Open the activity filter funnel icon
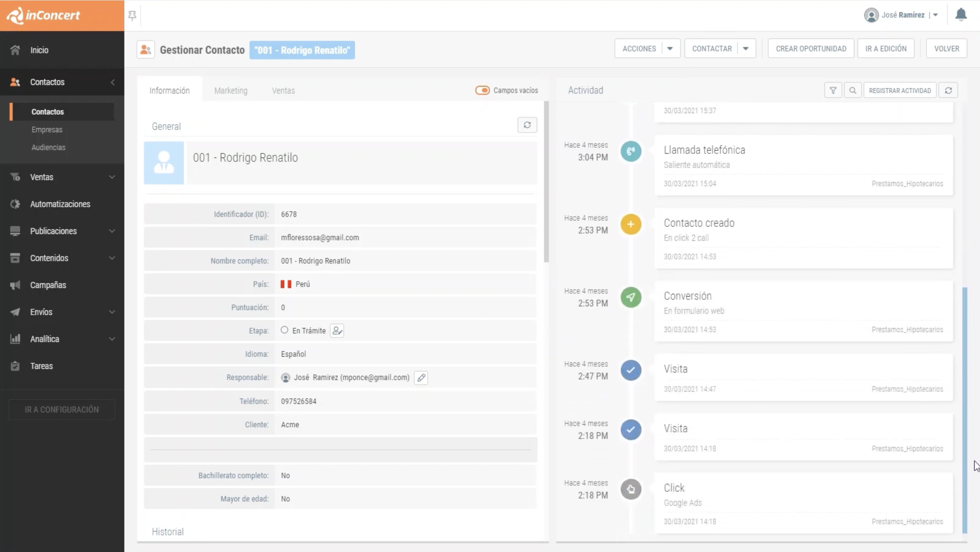Screen dimensions: 980x552 pyautogui.click(x=833, y=90)
